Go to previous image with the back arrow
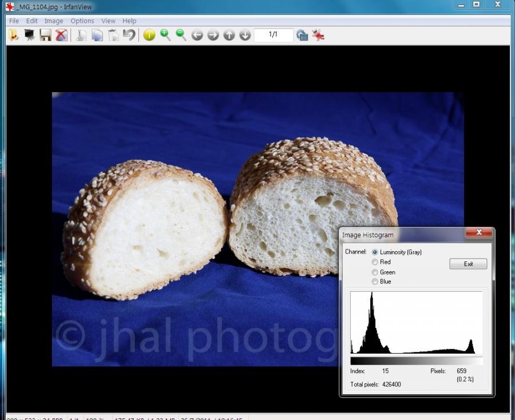This screenshot has width=515, height=420. 196,35
